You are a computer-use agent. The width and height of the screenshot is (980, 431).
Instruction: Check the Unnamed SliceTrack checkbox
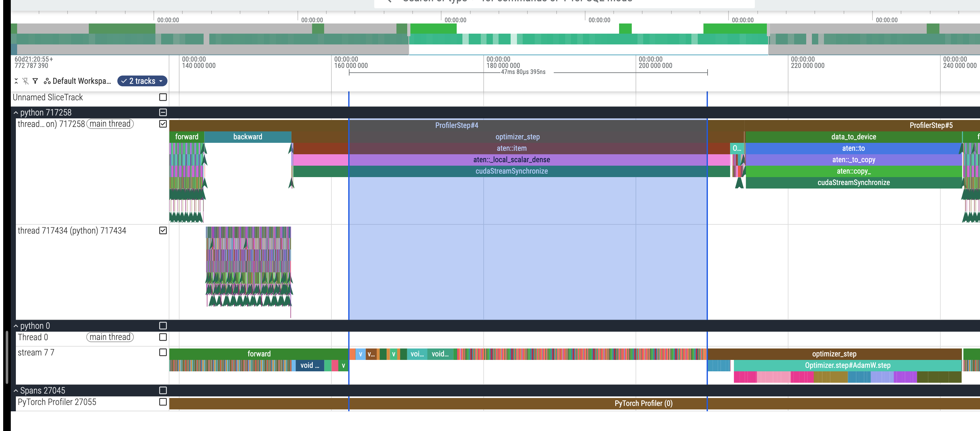(163, 97)
